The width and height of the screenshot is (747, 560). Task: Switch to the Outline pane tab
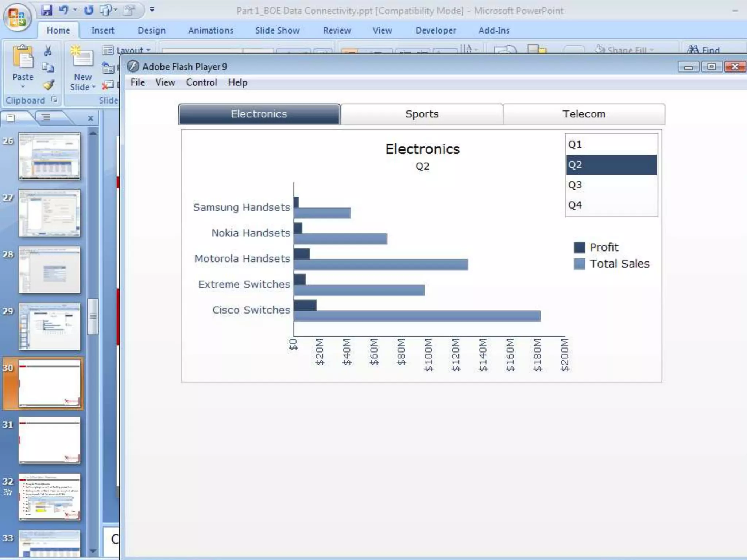pyautogui.click(x=46, y=118)
